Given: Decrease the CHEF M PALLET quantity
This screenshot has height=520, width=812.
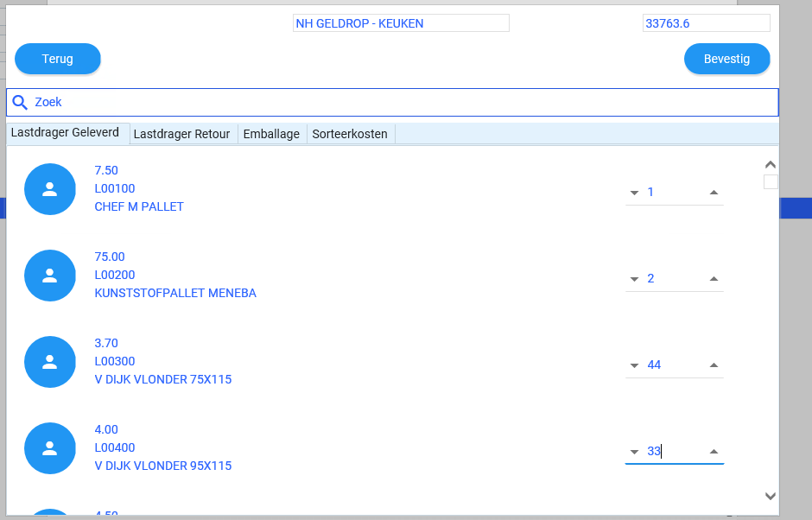Looking at the screenshot, I should pyautogui.click(x=634, y=192).
